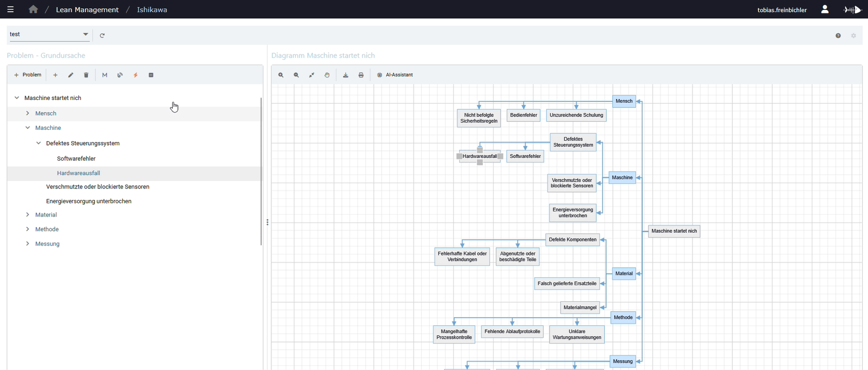
Task: Click the M icon in tree toolbar
Action: [x=105, y=75]
